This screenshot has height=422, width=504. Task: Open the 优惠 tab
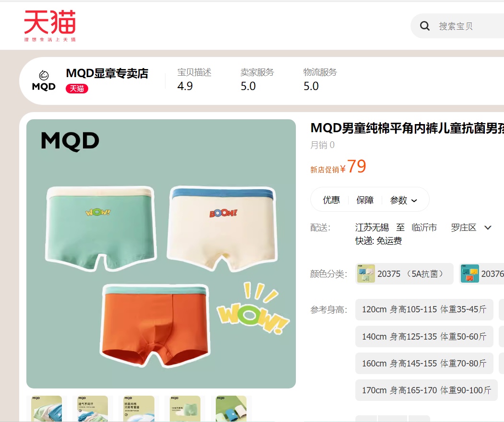(x=331, y=200)
